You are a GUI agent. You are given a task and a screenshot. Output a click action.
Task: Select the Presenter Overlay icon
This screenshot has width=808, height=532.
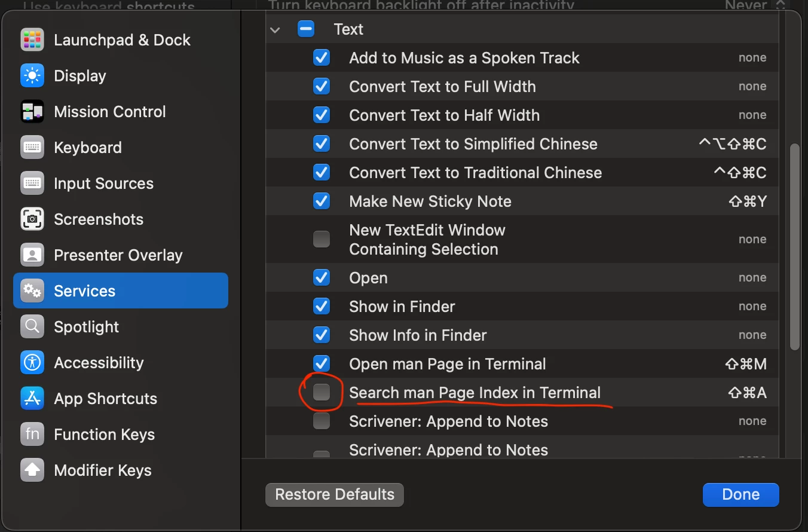(x=32, y=255)
